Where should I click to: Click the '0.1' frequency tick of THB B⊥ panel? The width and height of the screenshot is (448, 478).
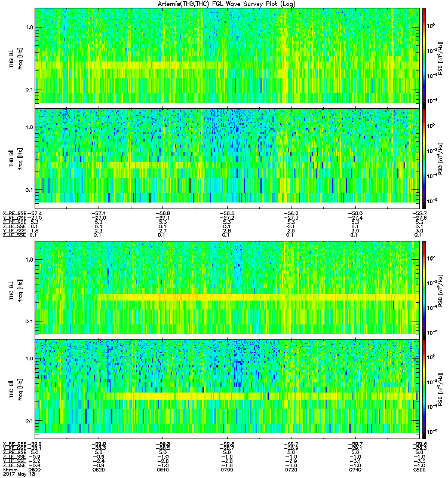point(29,90)
